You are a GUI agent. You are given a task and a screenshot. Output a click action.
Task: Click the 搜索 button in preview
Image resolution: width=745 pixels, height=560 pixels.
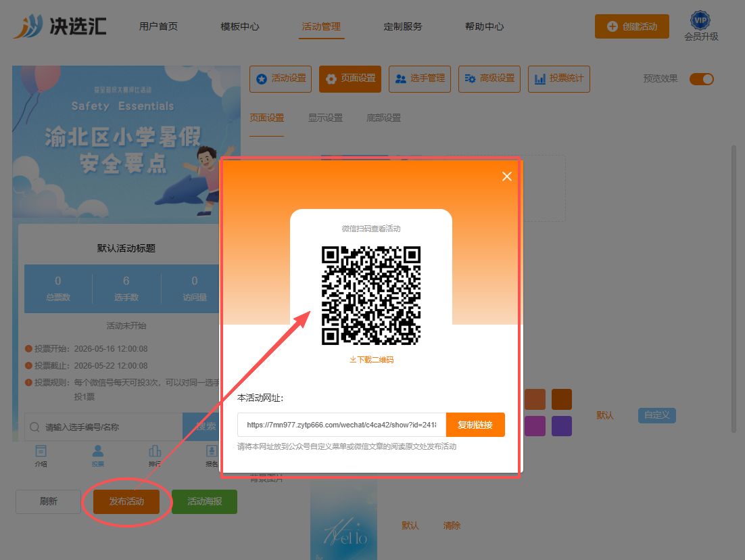[x=201, y=427]
